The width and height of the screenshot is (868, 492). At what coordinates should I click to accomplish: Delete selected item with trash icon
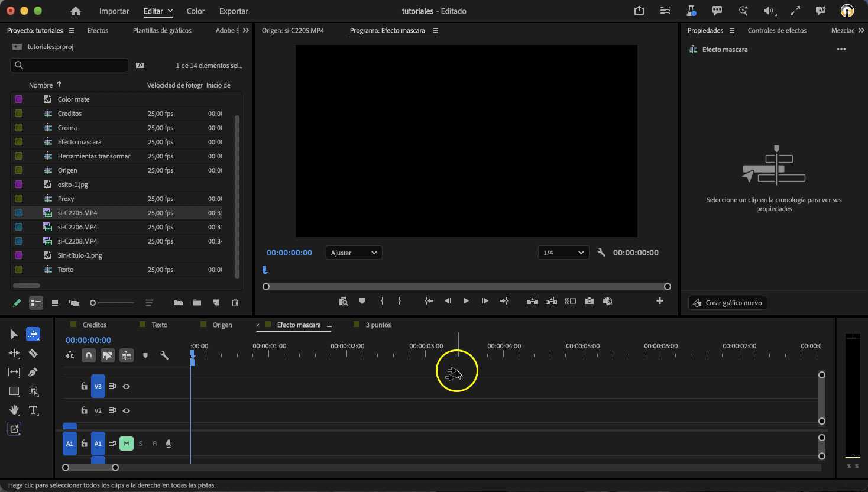pos(235,303)
